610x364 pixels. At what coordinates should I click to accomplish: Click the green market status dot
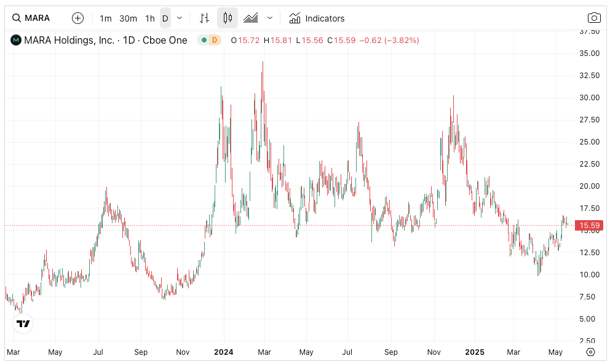[x=204, y=40]
